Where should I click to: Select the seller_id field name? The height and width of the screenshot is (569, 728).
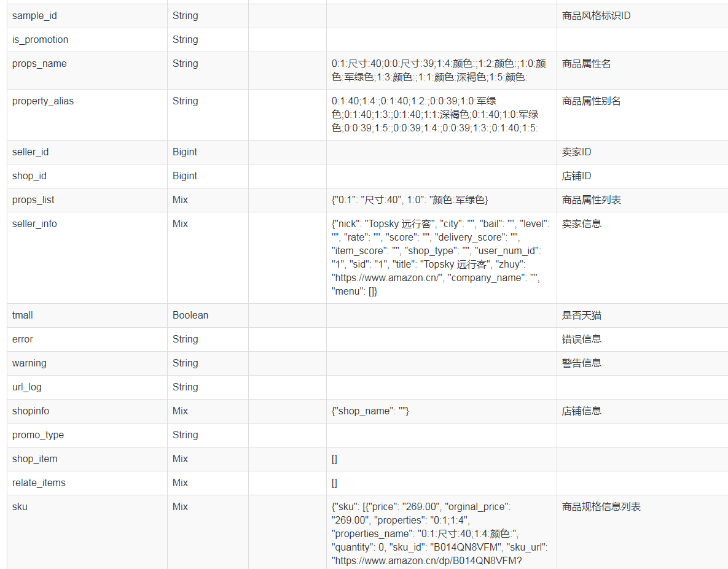pyautogui.click(x=30, y=152)
